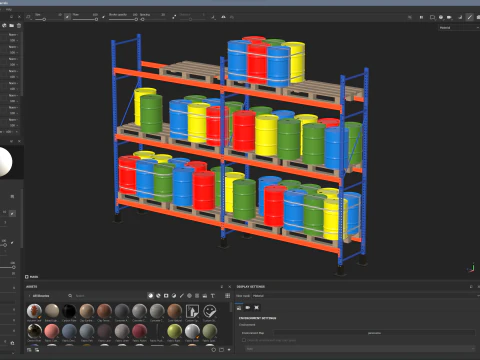Filter assets by materials sphere icon
480x360 pixels.
(x=150, y=296)
